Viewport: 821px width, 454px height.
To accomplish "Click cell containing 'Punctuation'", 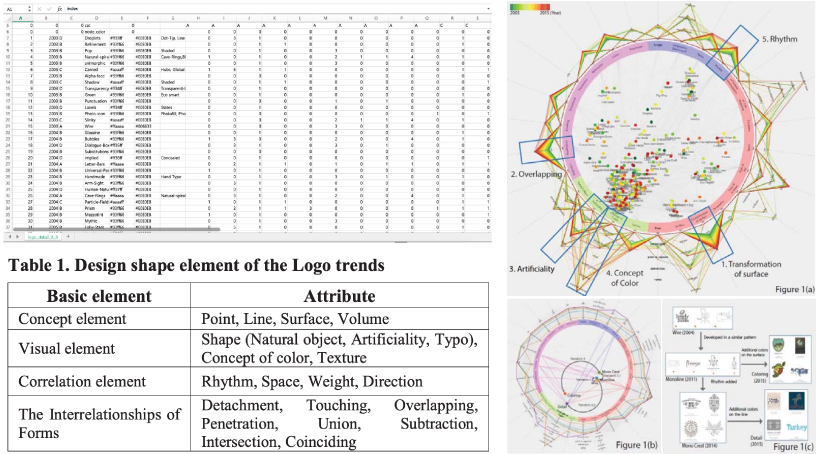I will pyautogui.click(x=96, y=101).
